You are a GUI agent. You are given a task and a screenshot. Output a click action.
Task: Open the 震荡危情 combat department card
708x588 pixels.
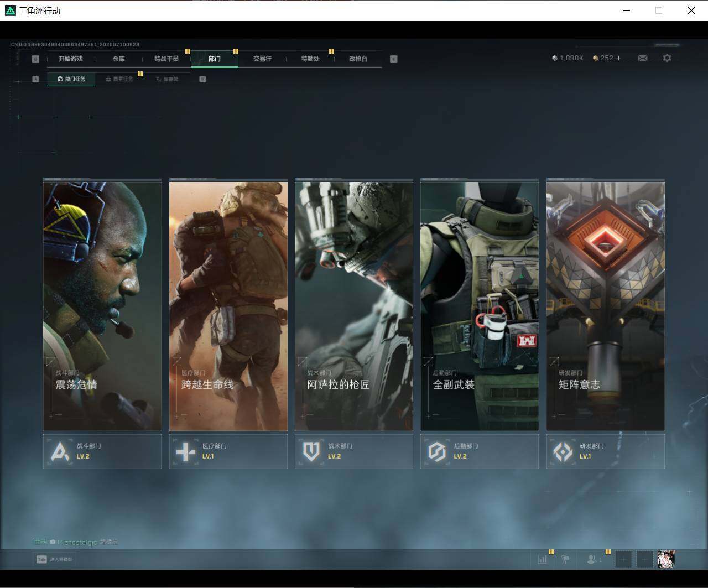(102, 305)
